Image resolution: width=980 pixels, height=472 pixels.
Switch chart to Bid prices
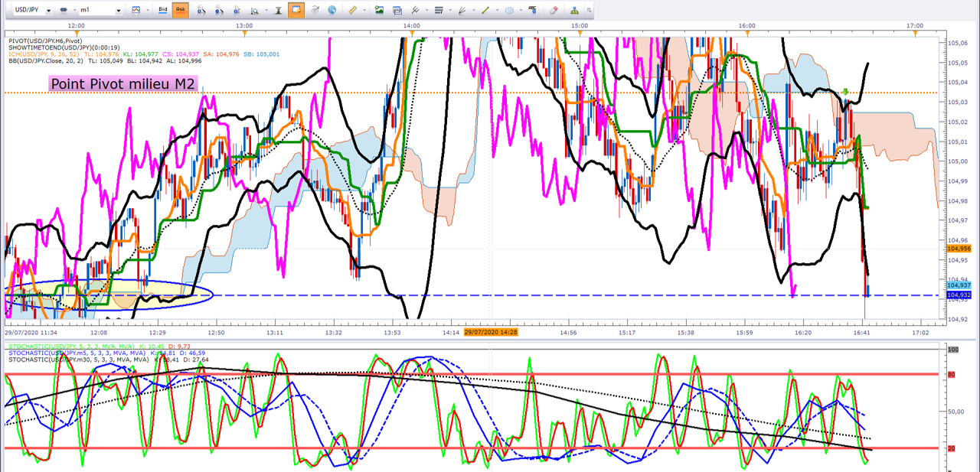pos(163,10)
